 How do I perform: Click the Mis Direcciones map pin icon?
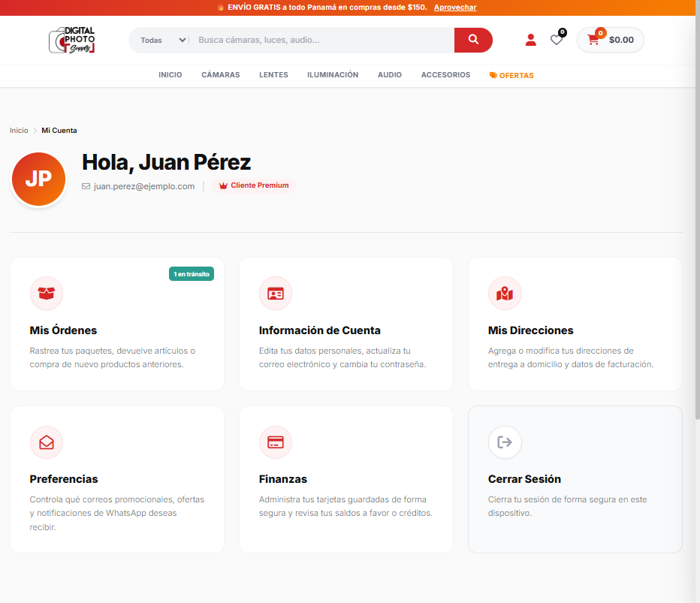(x=505, y=294)
